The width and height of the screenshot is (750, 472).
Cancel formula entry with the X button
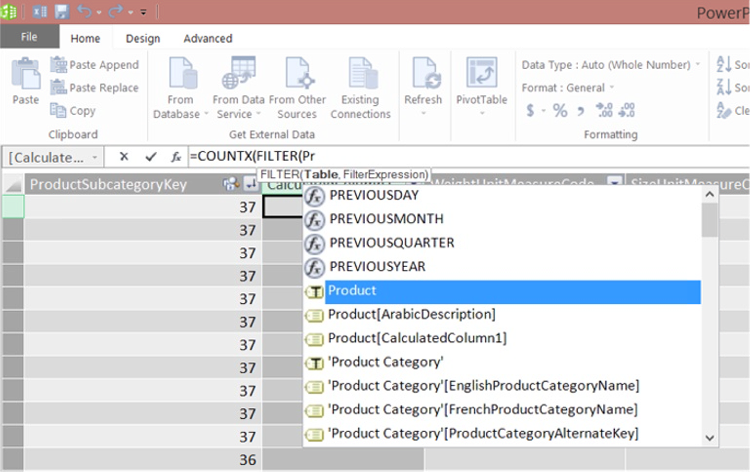124,157
